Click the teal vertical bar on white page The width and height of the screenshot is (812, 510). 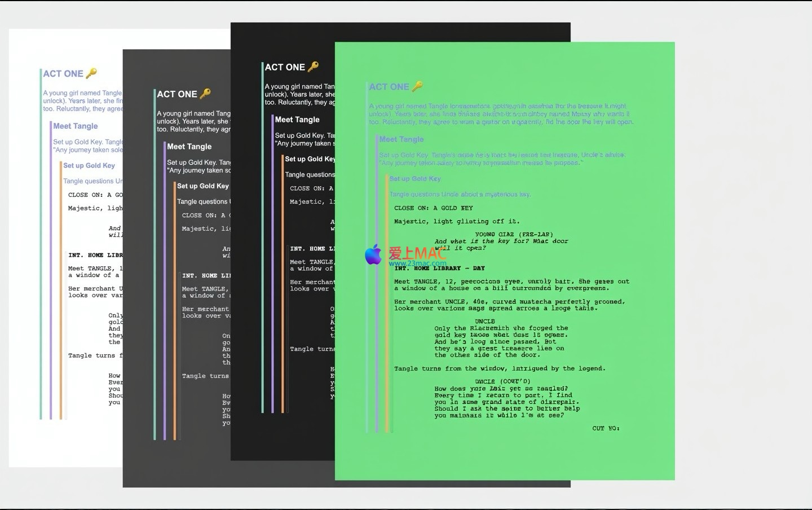click(x=41, y=244)
